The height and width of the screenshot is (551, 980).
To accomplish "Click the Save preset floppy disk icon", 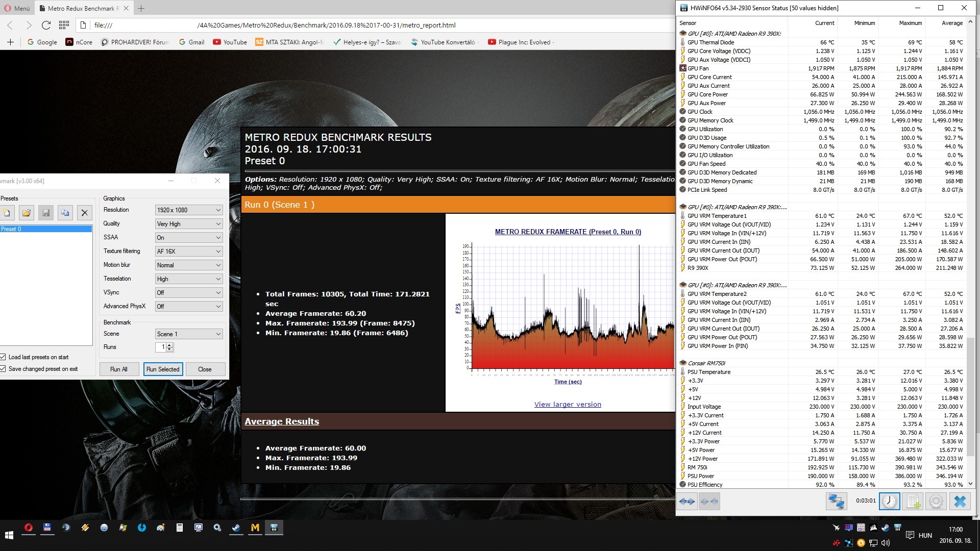I will point(46,213).
